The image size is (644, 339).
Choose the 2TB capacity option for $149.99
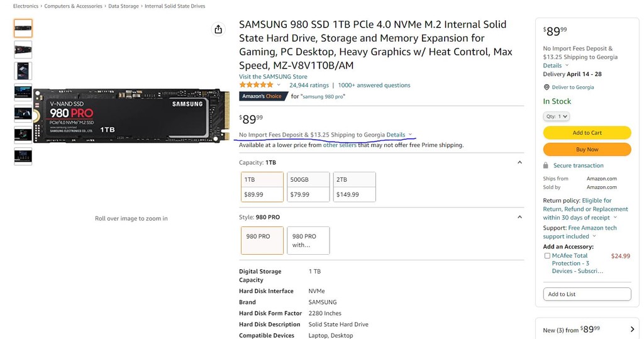354,187
